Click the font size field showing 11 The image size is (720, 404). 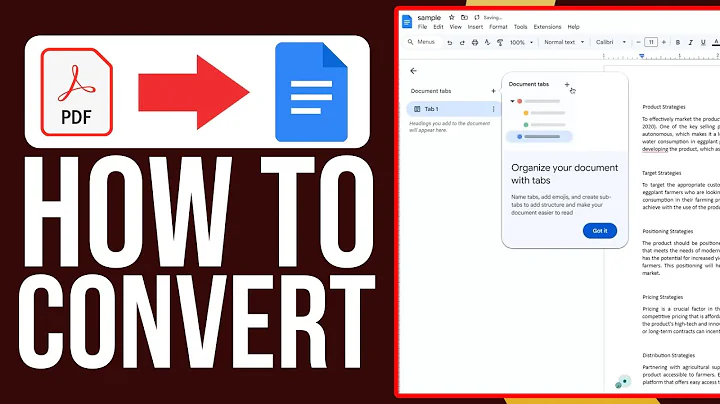[651, 42]
